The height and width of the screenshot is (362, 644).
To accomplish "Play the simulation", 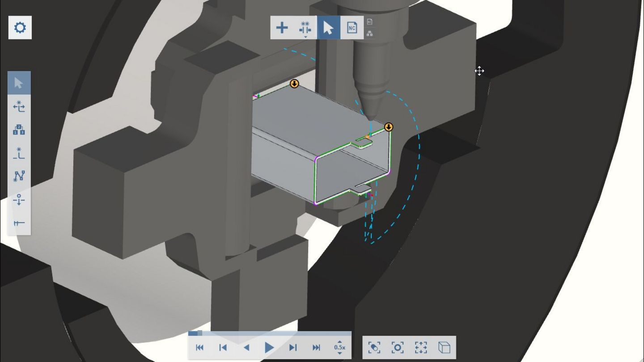I will point(269,347).
